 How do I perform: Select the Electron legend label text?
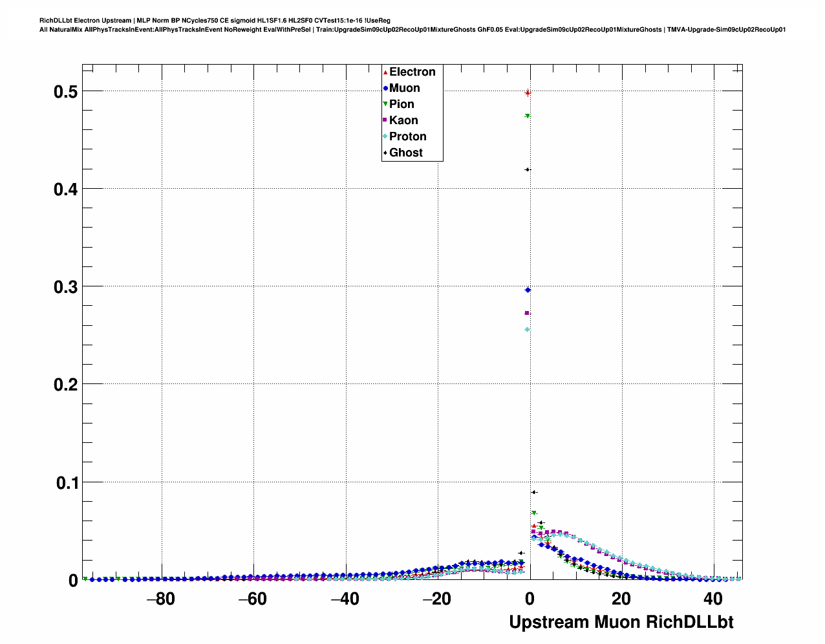coord(412,72)
